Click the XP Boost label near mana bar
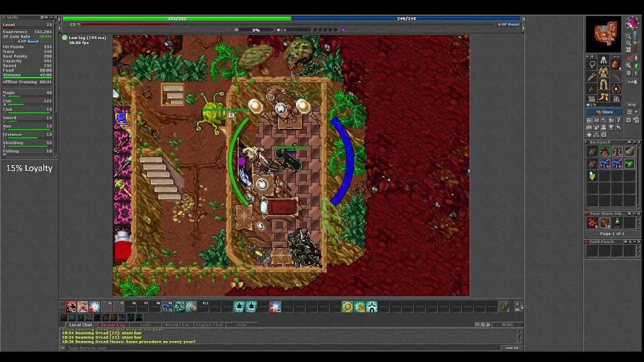Screen dimensions: 644x362 coord(508,24)
